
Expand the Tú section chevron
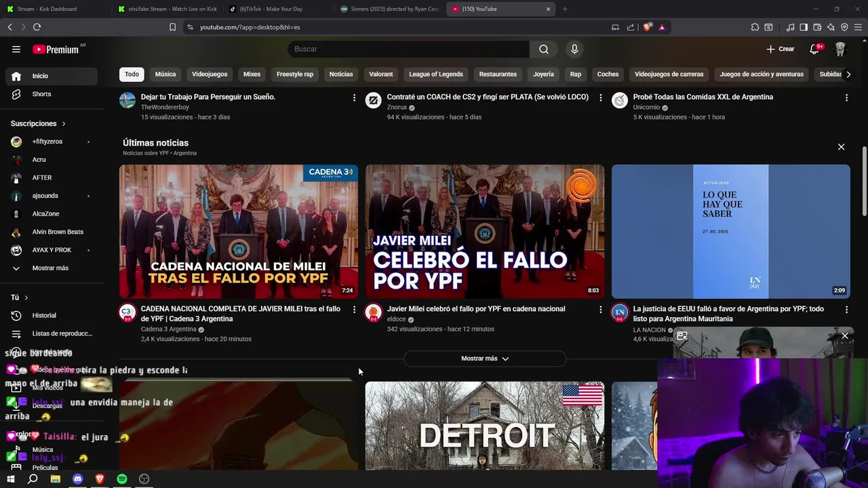click(x=26, y=298)
